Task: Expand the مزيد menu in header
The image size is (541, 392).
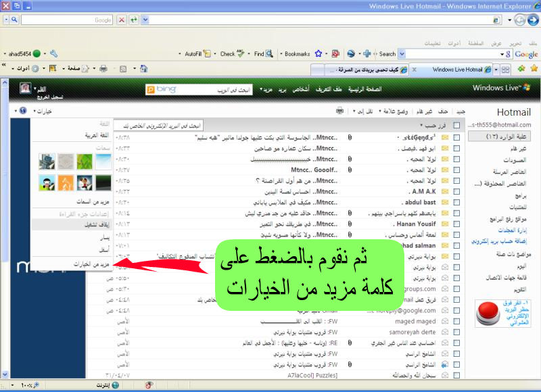Action: (266, 89)
